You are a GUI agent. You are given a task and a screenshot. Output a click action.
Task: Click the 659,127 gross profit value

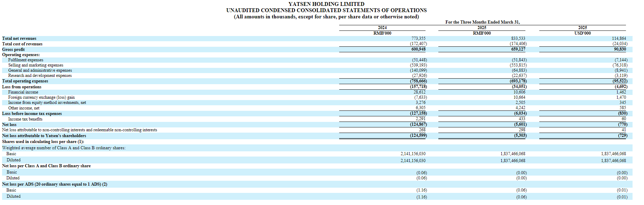[x=518, y=49]
